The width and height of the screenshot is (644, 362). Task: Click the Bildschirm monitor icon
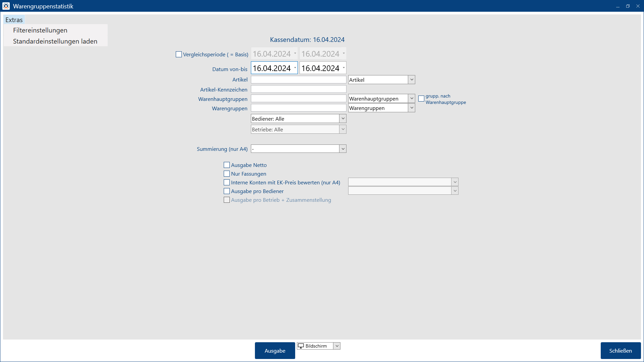(x=301, y=346)
